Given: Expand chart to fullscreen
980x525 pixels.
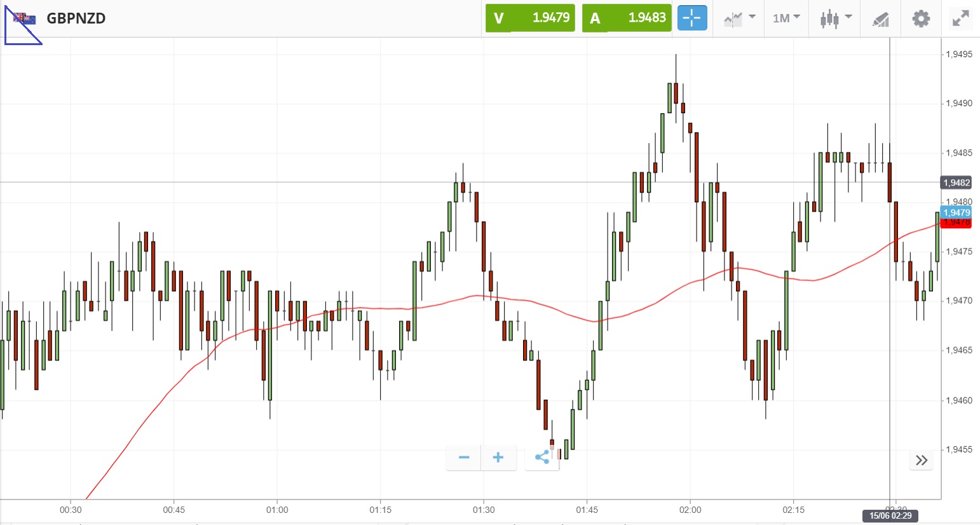Looking at the screenshot, I should 960,18.
